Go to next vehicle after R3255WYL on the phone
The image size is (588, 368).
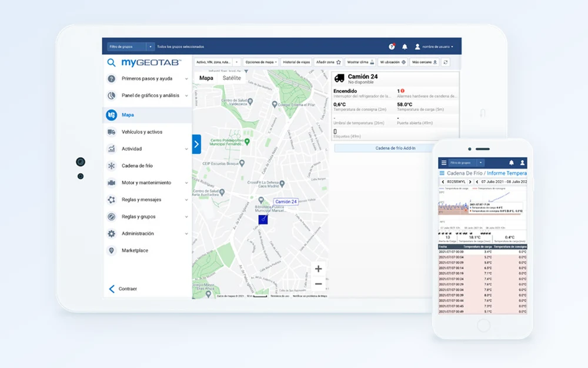[470, 182]
